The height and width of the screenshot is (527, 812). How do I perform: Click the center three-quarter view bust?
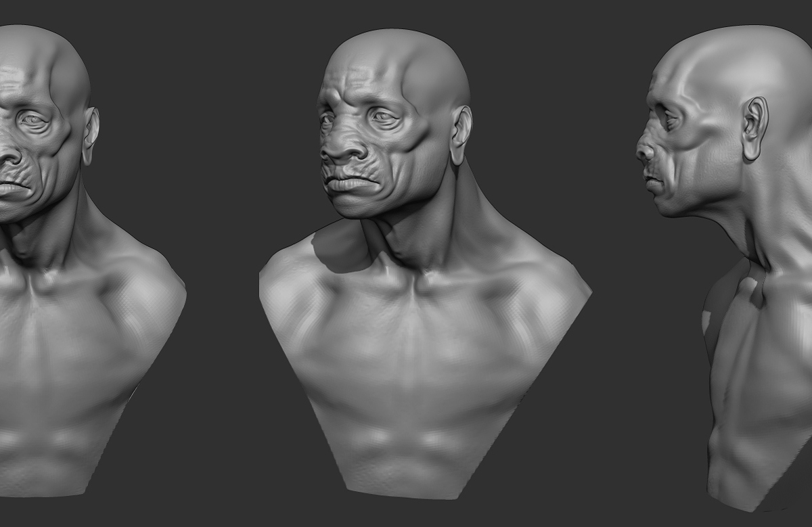425,264
